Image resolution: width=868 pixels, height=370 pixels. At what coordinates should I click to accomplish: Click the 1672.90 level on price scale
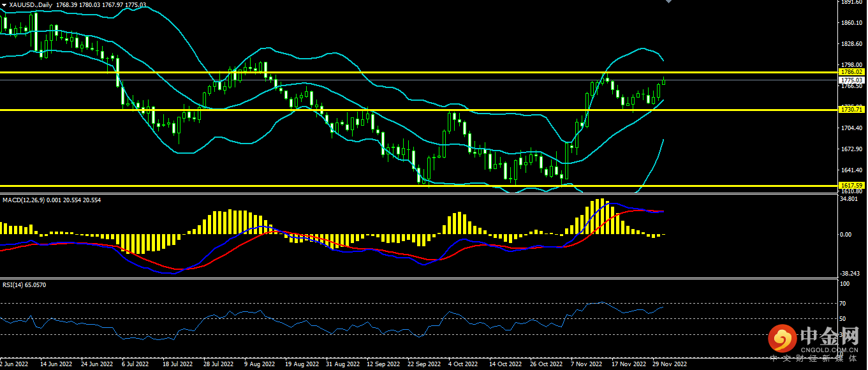point(851,149)
